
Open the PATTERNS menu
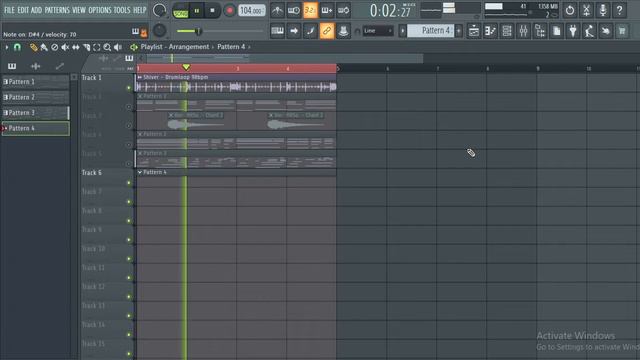click(57, 10)
